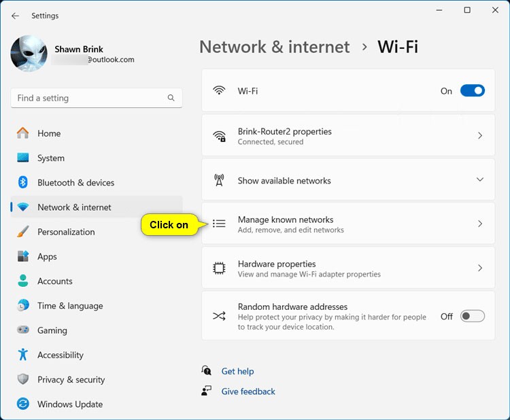Viewport: 510px width, 420px height.
Task: Click the Personalization paintbrush icon
Action: pyautogui.click(x=23, y=232)
